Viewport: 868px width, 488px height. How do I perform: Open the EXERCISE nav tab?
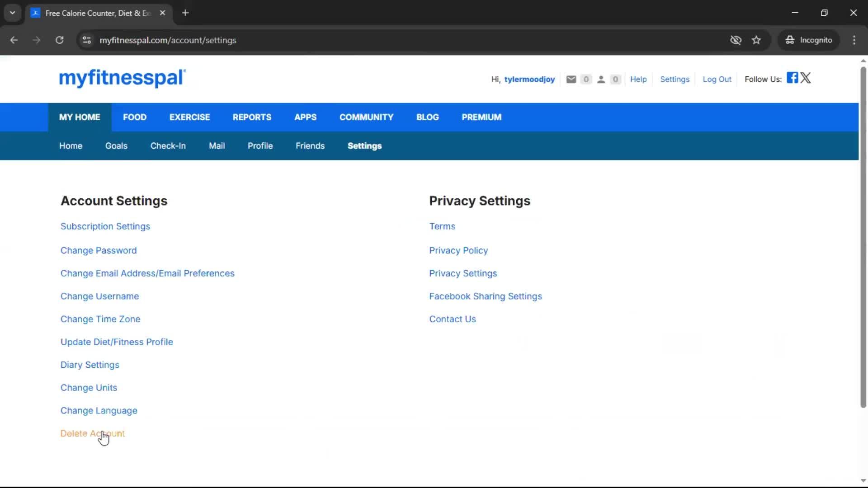(189, 117)
